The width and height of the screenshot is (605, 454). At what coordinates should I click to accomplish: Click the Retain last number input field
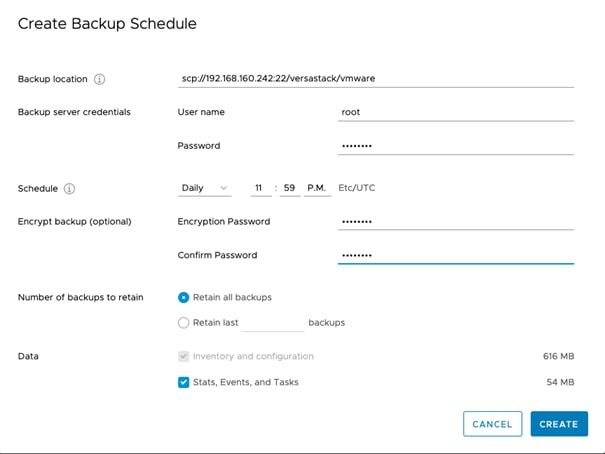point(274,323)
